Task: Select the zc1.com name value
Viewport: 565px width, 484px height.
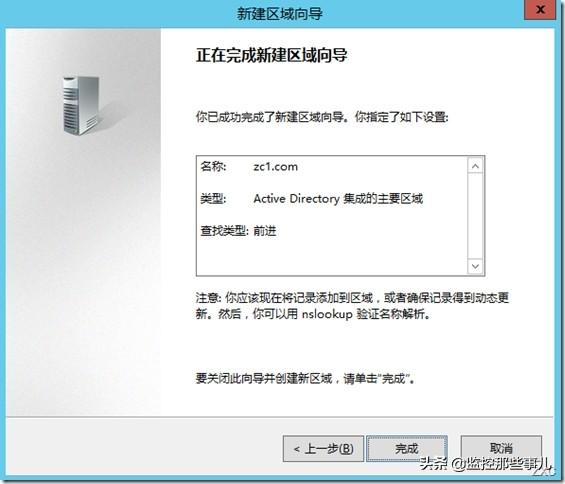Action: 276,167
